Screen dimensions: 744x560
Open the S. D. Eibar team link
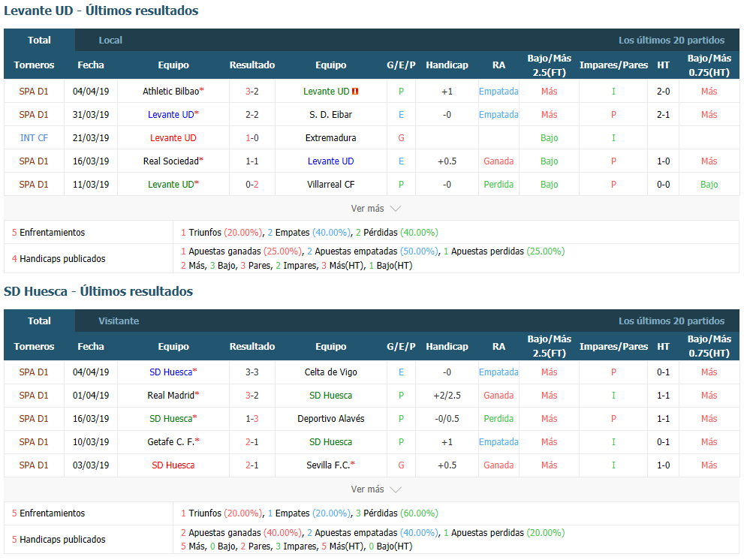pyautogui.click(x=331, y=115)
